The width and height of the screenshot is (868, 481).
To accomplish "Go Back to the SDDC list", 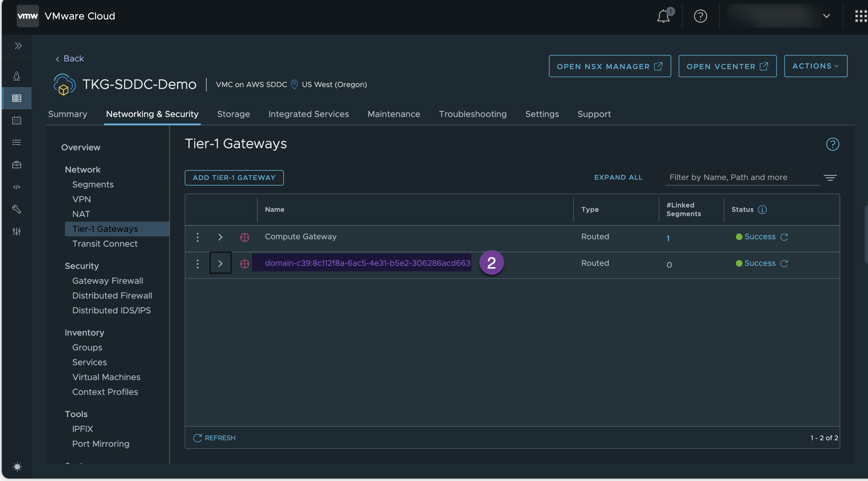I will click(x=70, y=58).
